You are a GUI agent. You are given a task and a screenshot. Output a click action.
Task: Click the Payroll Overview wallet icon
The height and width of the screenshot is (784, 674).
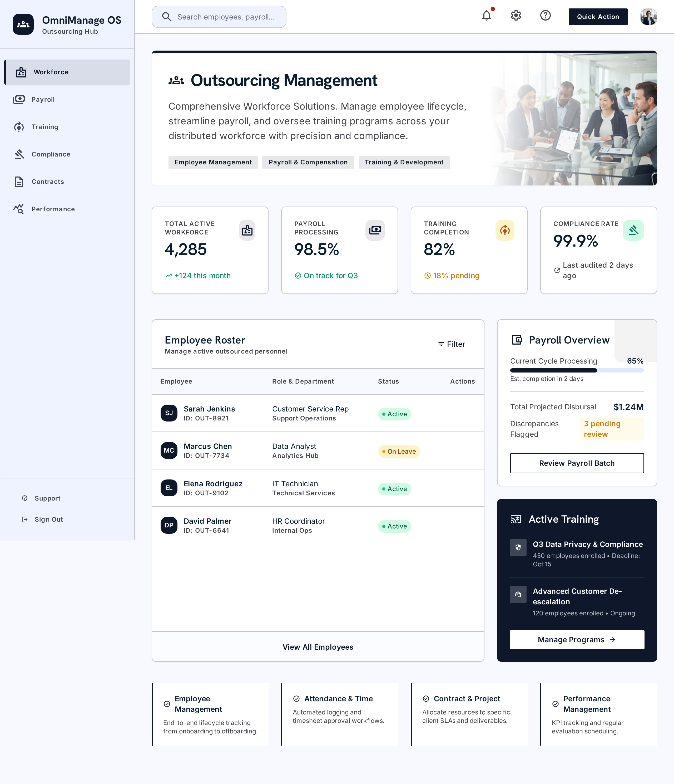tap(516, 340)
